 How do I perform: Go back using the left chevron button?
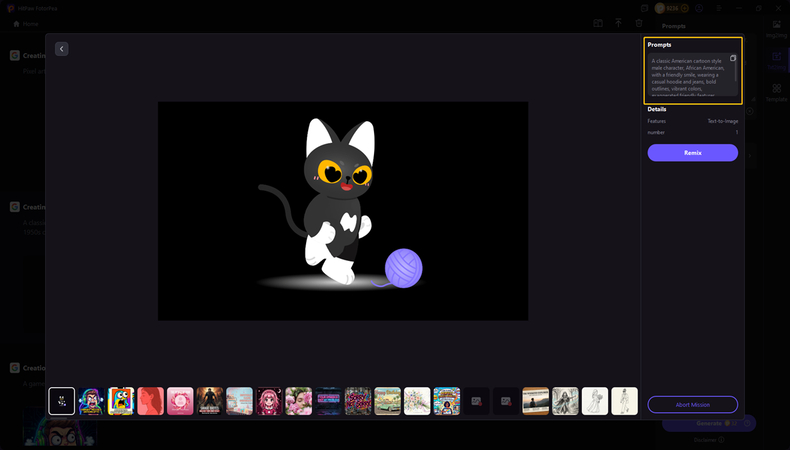coord(61,49)
